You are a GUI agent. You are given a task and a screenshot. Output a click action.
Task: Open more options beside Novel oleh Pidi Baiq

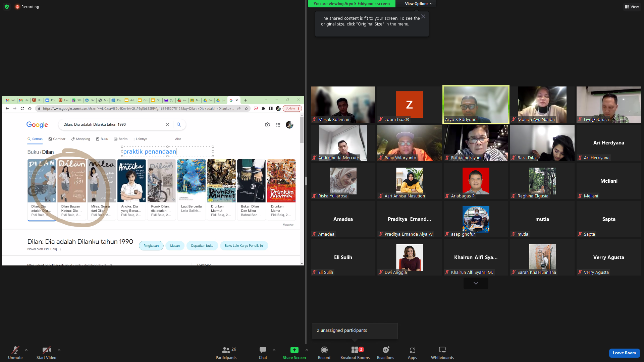[x=61, y=249]
